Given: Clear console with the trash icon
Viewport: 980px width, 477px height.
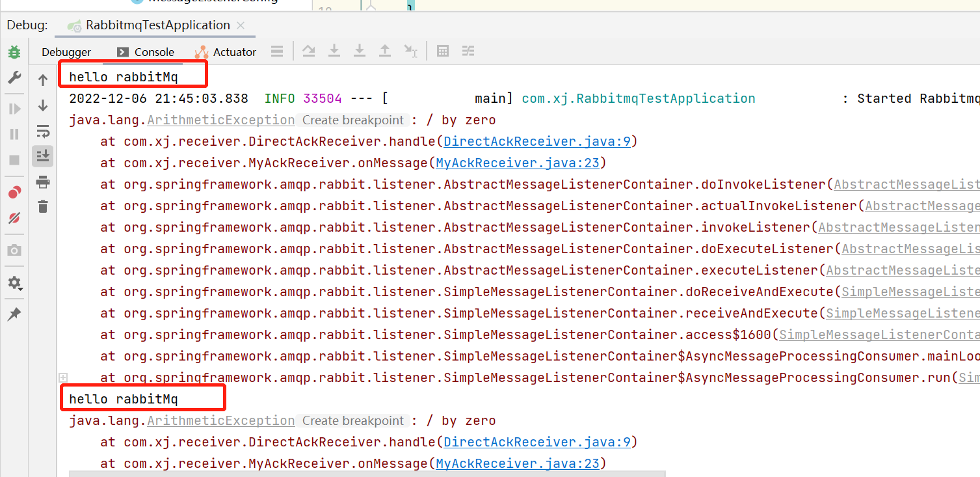Looking at the screenshot, I should (43, 207).
